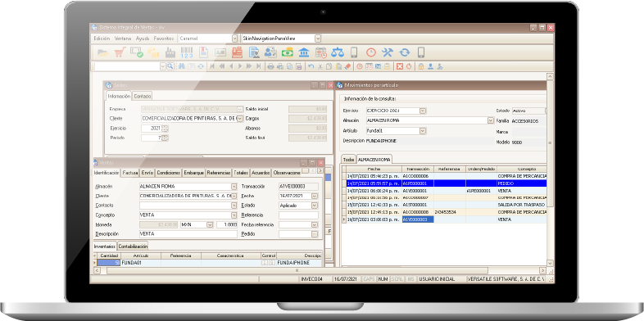Expand Concepto dropdown showing VENTA
This screenshot has height=321, width=644.
click(234, 215)
